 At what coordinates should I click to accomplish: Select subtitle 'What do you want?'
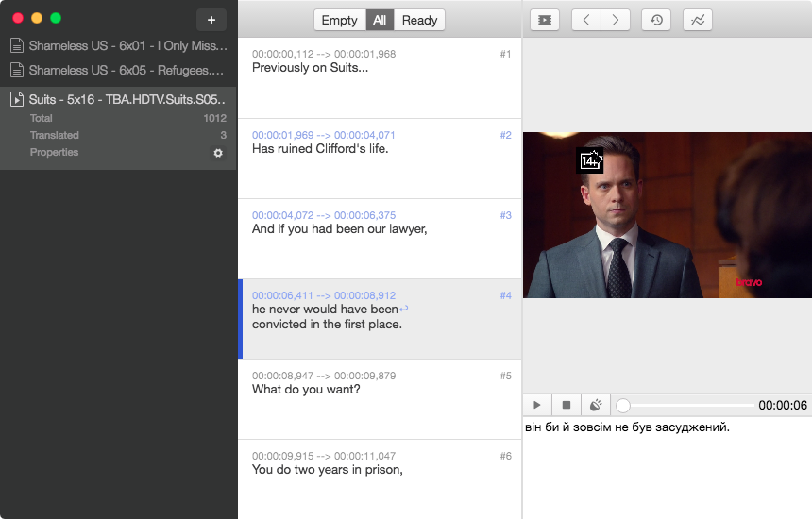[380, 399]
